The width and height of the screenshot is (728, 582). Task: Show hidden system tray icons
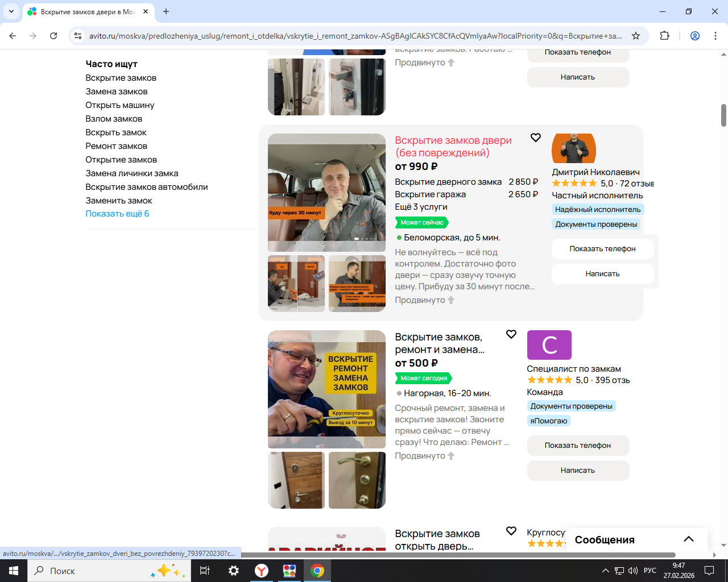pos(605,571)
